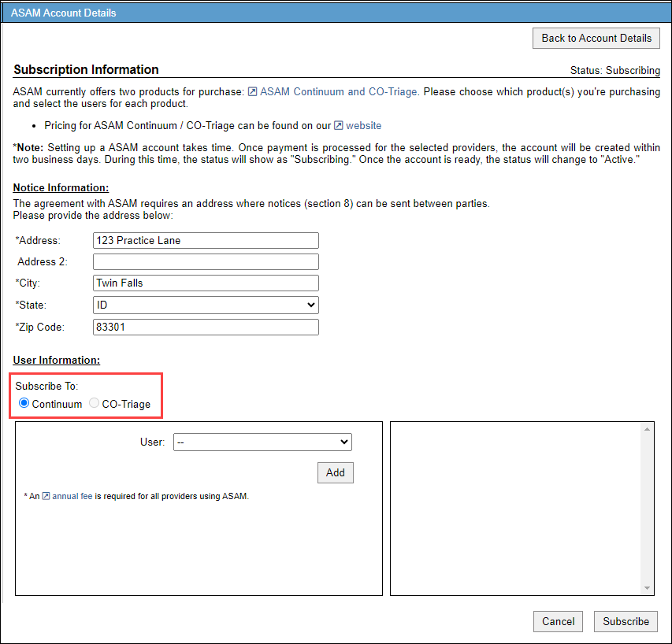672x644 pixels.
Task: Open the annual fee link
Action: coord(72,496)
